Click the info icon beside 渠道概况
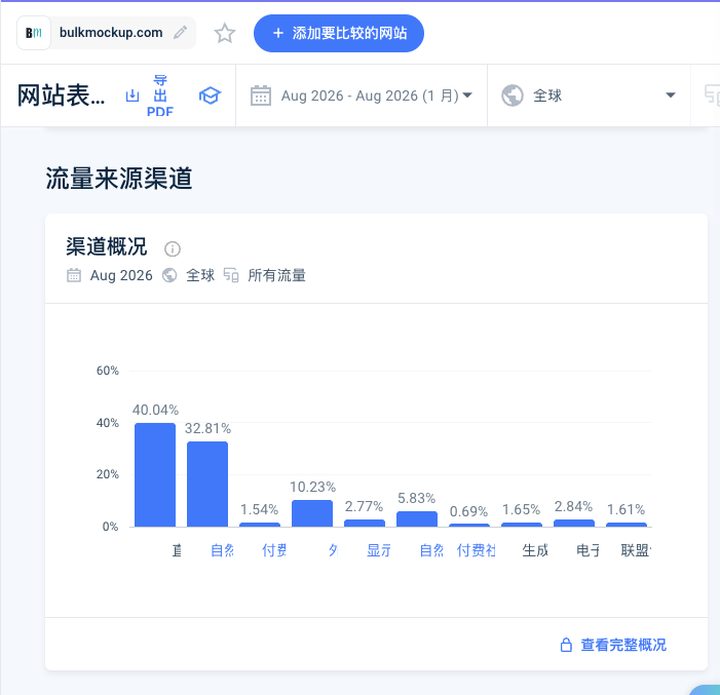Image resolution: width=720 pixels, height=695 pixels. 172,249
